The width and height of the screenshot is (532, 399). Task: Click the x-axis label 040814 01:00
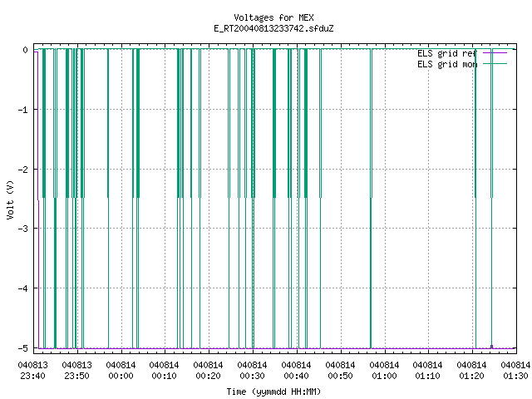pos(384,371)
